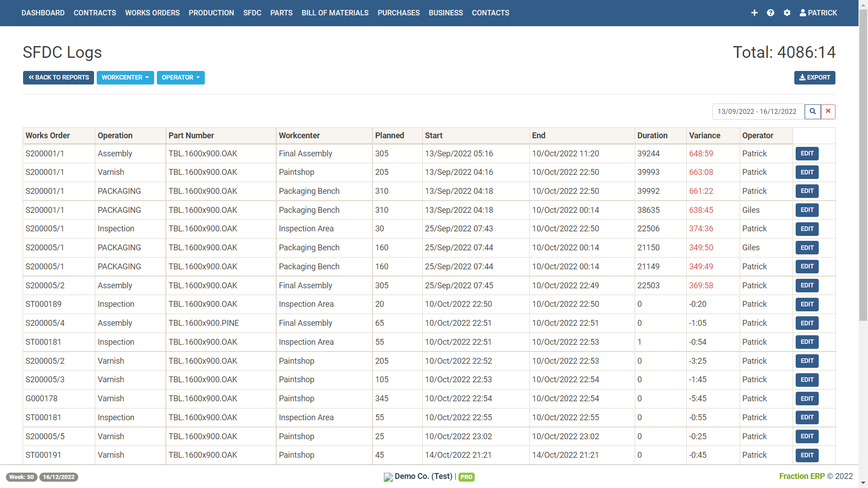Open the Purchases menu

click(x=399, y=13)
